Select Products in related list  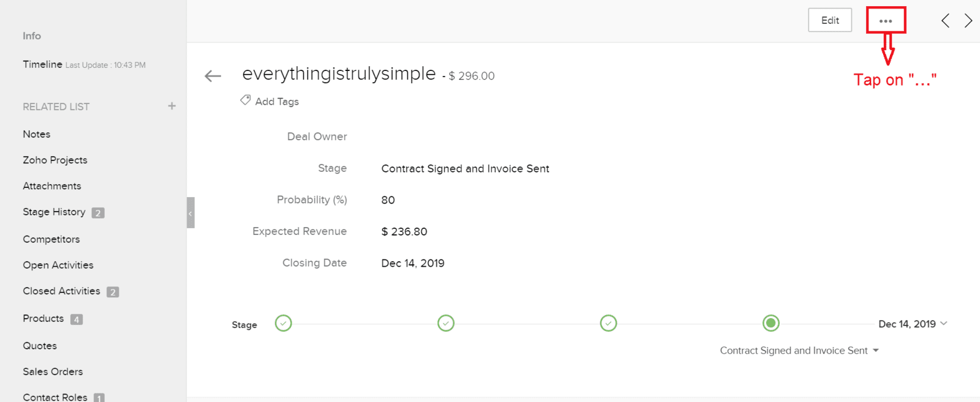coord(43,318)
